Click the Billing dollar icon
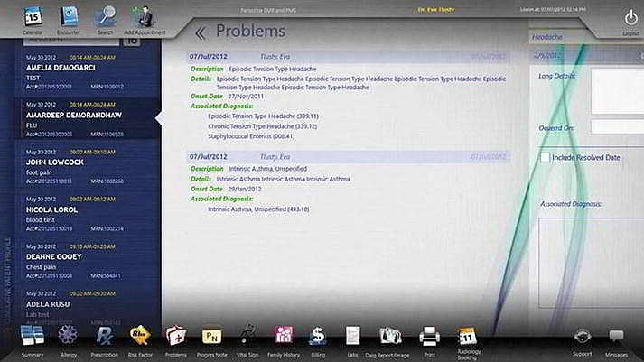This screenshot has width=644, height=362. 318,336
